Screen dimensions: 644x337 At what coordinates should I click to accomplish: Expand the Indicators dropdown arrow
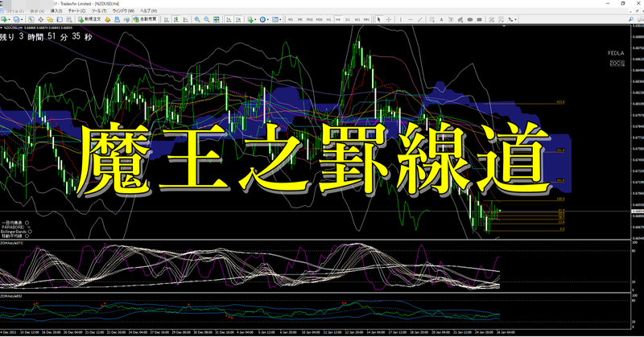tap(255, 19)
